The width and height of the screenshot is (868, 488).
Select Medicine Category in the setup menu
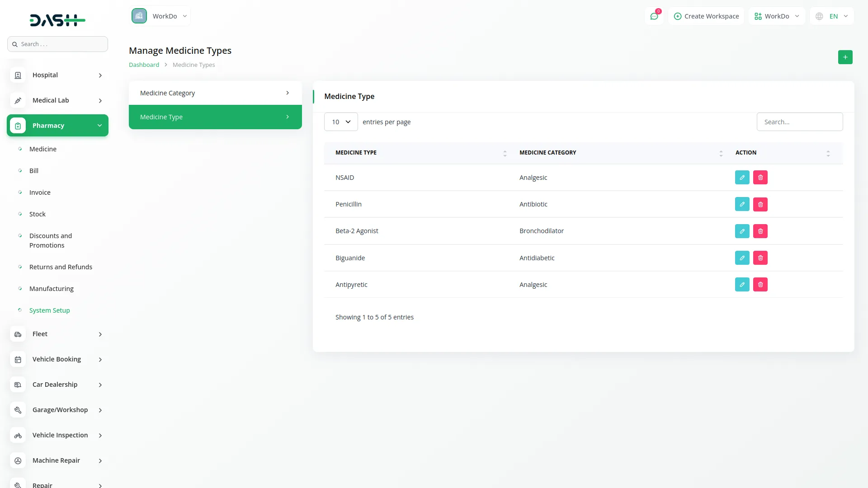(215, 93)
